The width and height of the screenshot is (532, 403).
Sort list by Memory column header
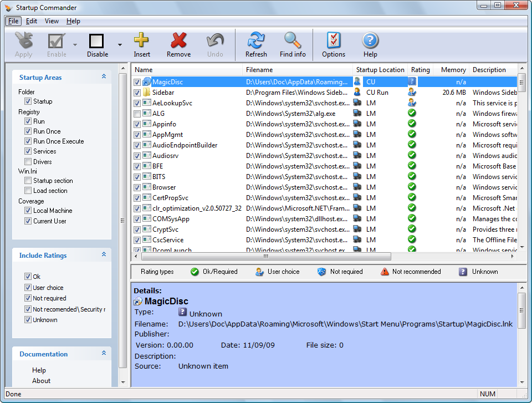pos(453,70)
